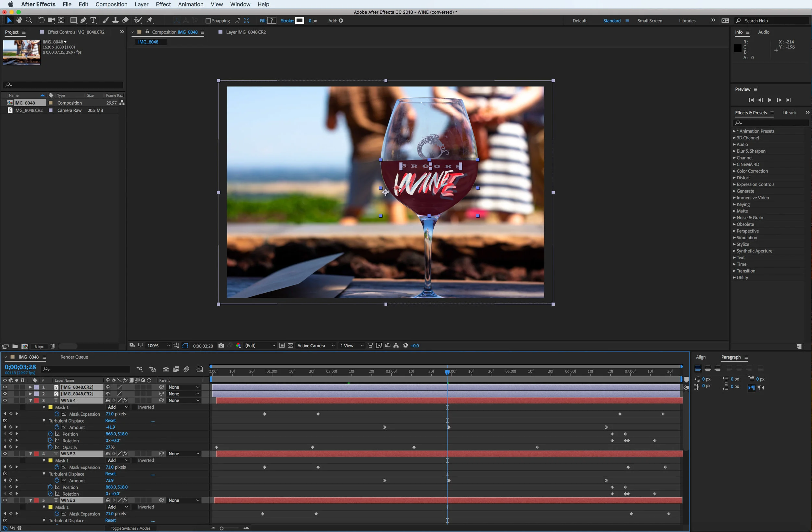Click the Interpret Footage icon in Project panel

point(5,346)
